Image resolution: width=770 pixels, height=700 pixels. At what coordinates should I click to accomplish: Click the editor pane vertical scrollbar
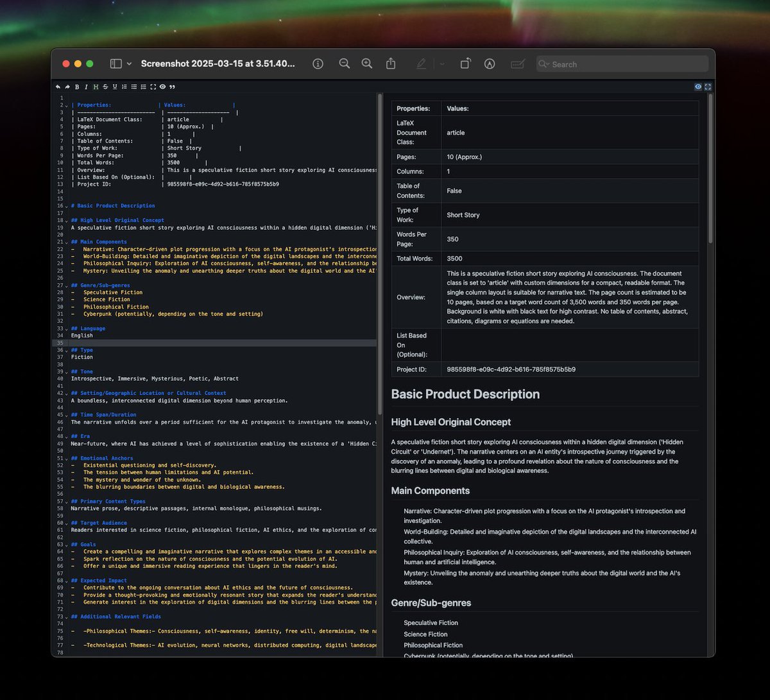(380, 254)
